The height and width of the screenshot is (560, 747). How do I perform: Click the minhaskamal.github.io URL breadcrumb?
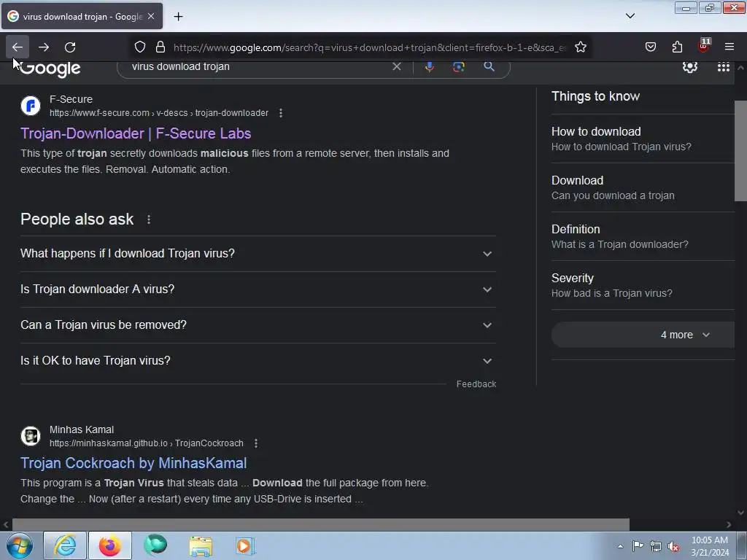pos(146,443)
